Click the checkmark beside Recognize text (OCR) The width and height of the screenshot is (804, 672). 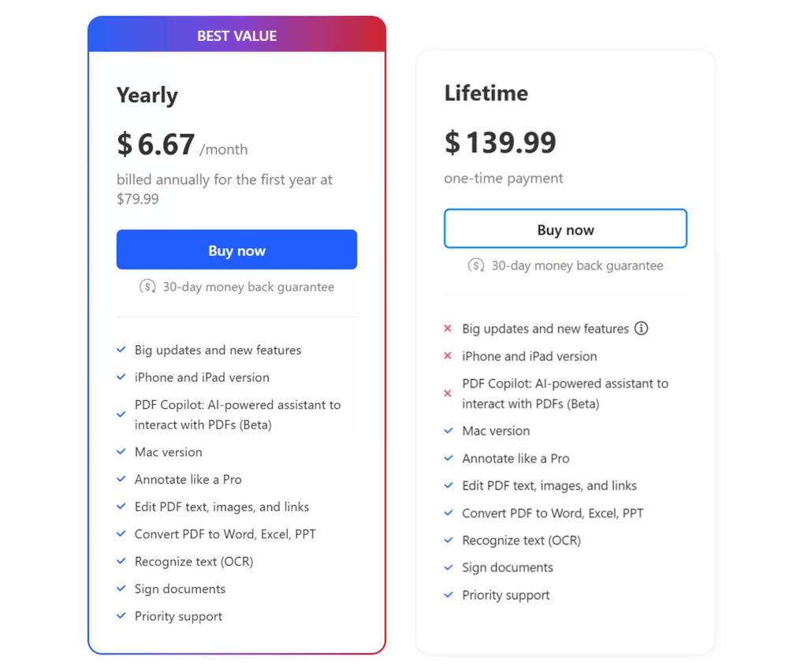coord(121,561)
